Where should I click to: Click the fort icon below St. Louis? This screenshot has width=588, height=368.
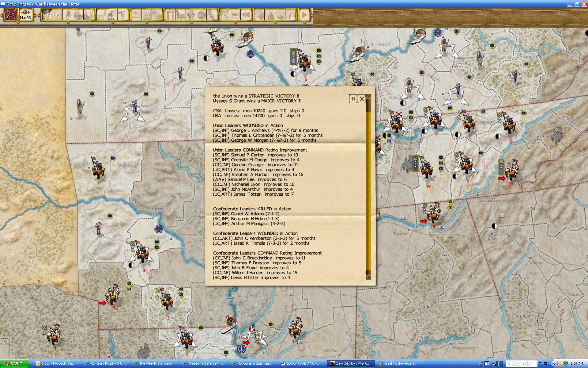[251, 54]
